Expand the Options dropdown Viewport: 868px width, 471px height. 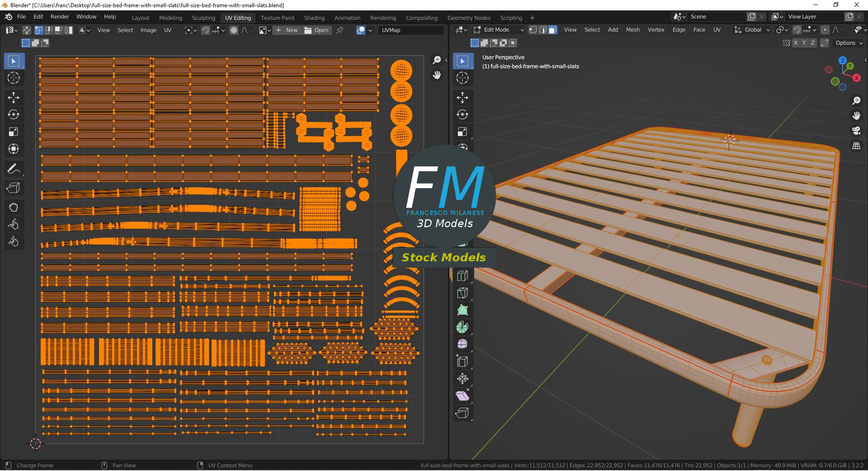(849, 43)
